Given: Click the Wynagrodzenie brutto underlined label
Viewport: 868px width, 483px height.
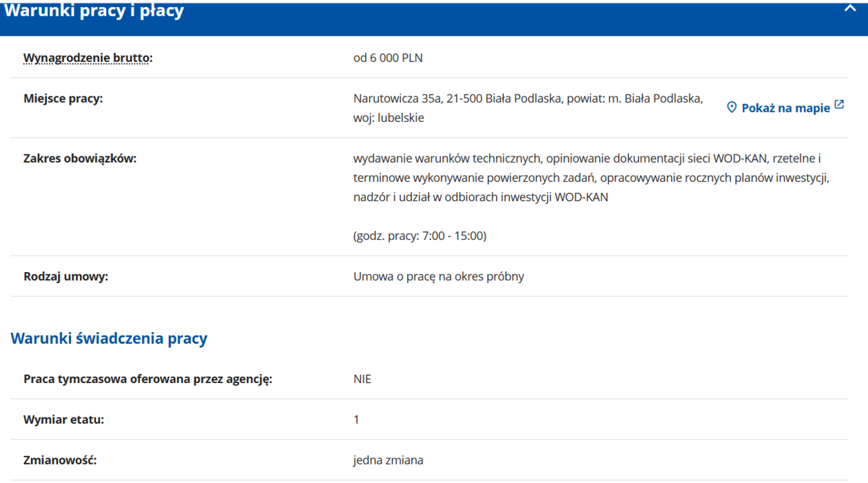Looking at the screenshot, I should (87, 58).
